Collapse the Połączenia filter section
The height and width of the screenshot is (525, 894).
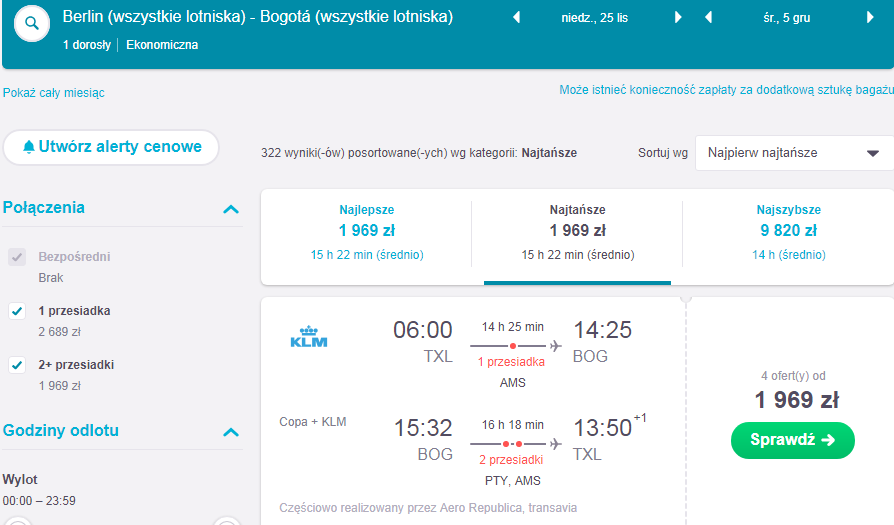231,209
